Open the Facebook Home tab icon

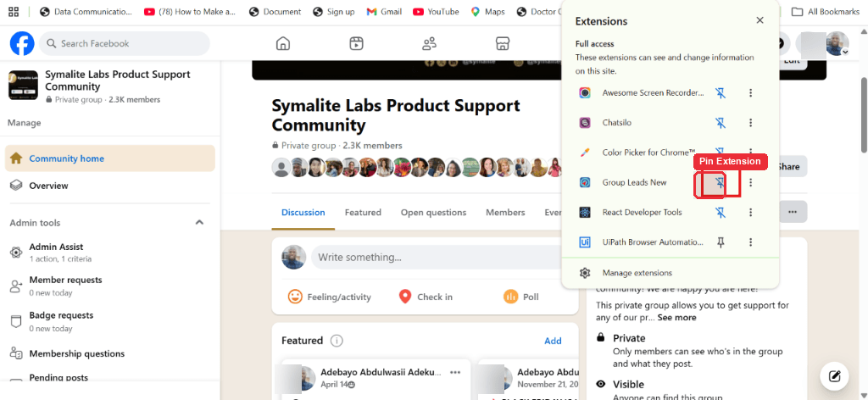pyautogui.click(x=283, y=43)
